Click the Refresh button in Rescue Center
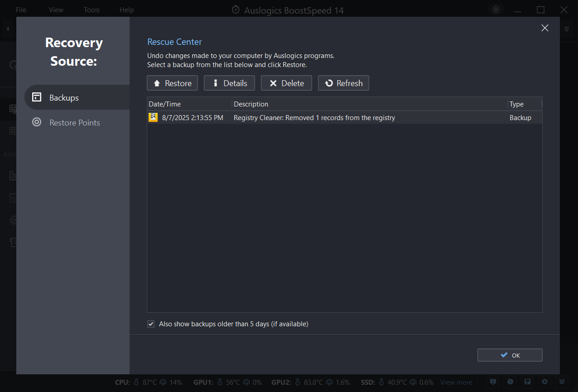The height and width of the screenshot is (392, 578). (x=343, y=83)
